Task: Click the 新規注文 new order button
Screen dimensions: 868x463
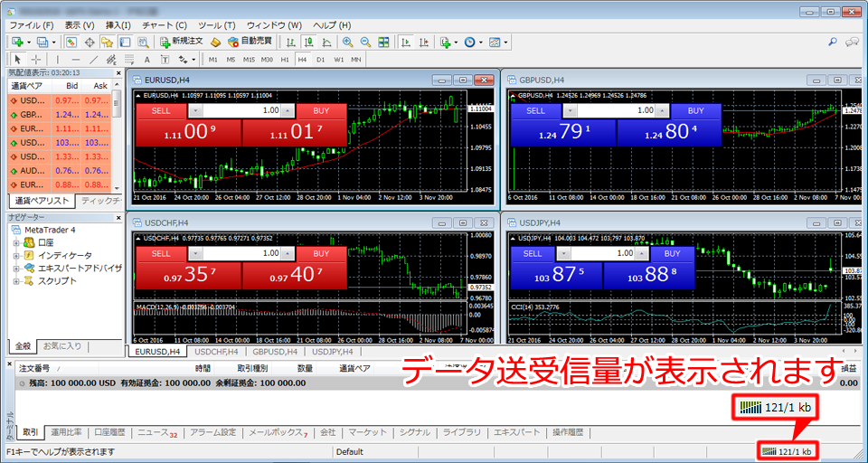Action: [x=182, y=42]
